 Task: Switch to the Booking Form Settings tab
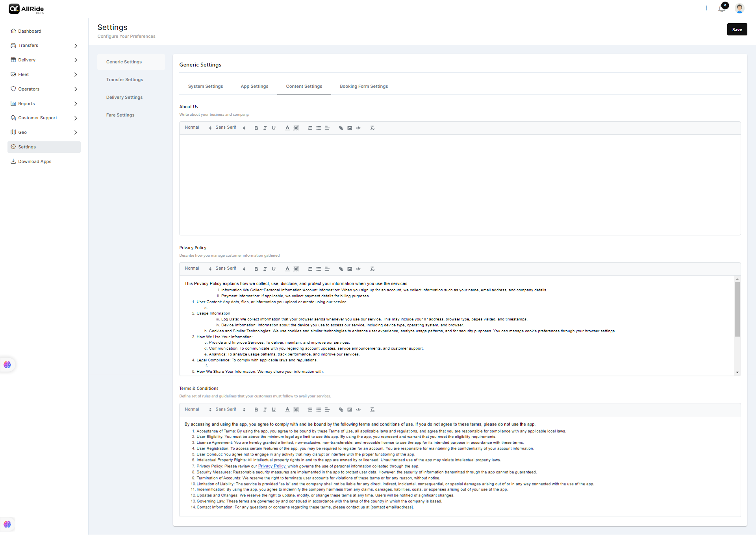(363, 86)
